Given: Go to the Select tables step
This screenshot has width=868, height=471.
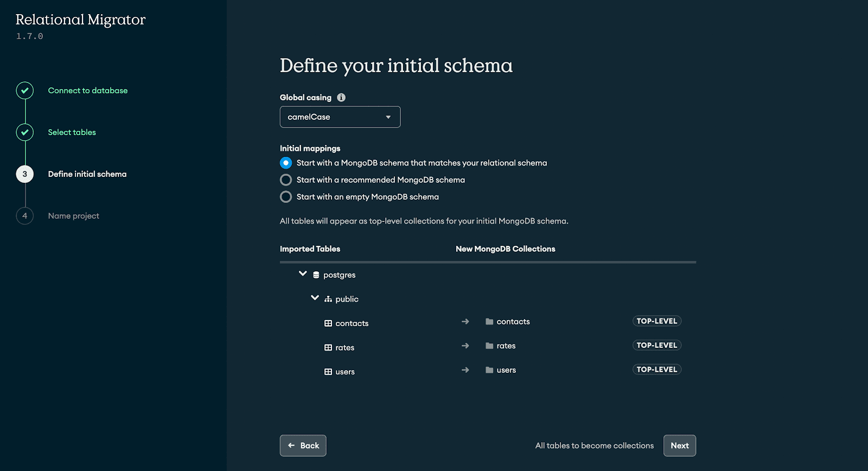Looking at the screenshot, I should (72, 132).
